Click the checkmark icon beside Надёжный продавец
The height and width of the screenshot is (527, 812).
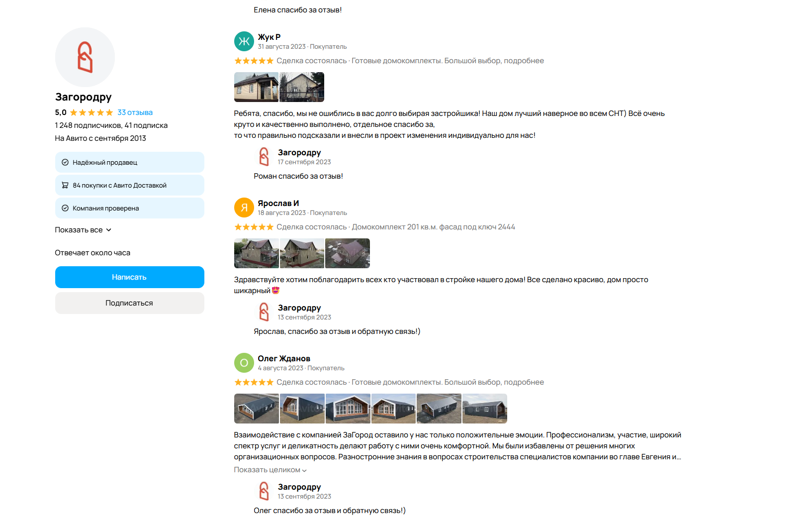click(65, 162)
